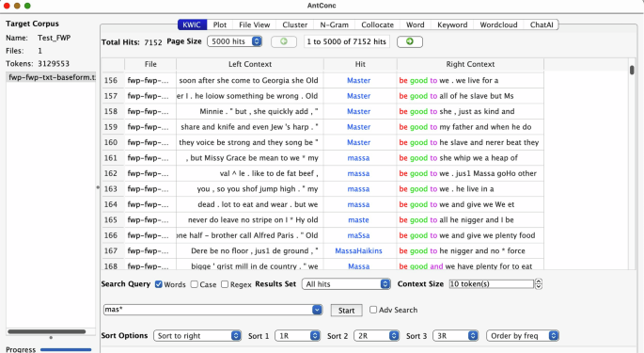Open the Wordcloud tab
This screenshot has height=353, width=644.
498,24
